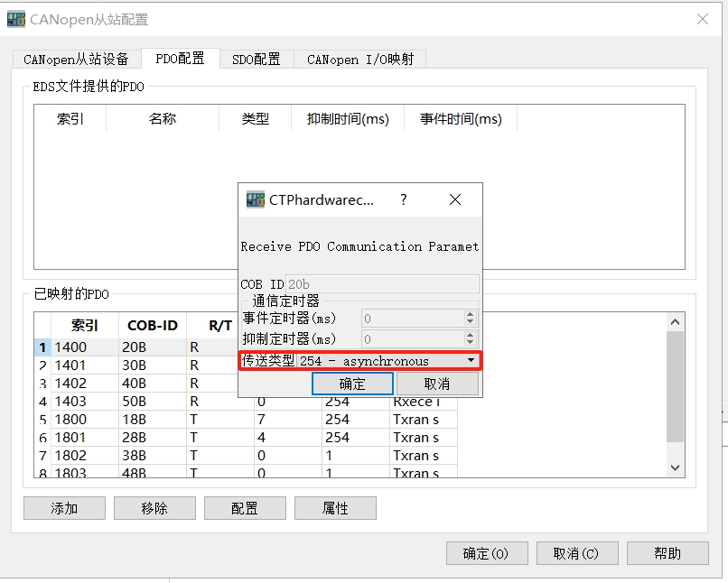Click COB-ID cell 40B
The image size is (728, 583).
(153, 383)
